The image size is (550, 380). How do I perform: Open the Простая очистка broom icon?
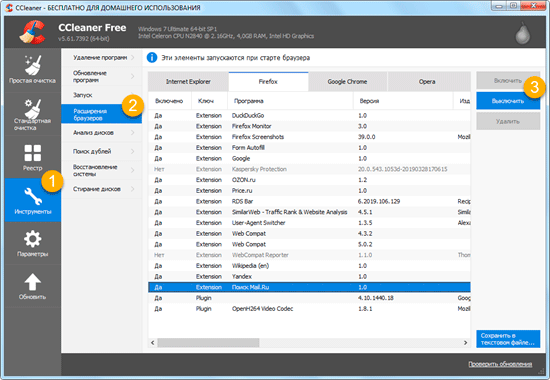pos(33,65)
